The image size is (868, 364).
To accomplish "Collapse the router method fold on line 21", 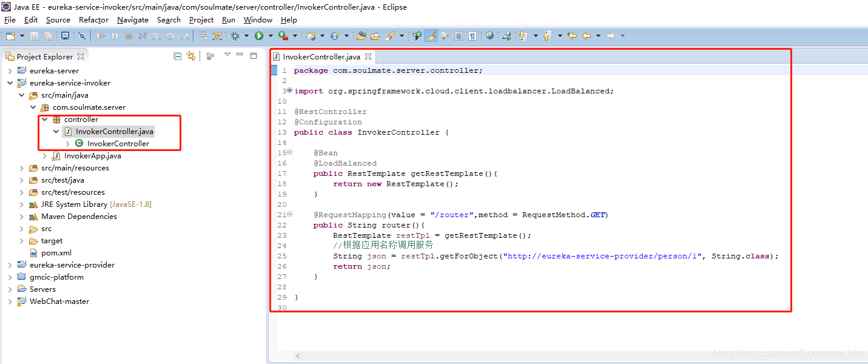I will 289,214.
